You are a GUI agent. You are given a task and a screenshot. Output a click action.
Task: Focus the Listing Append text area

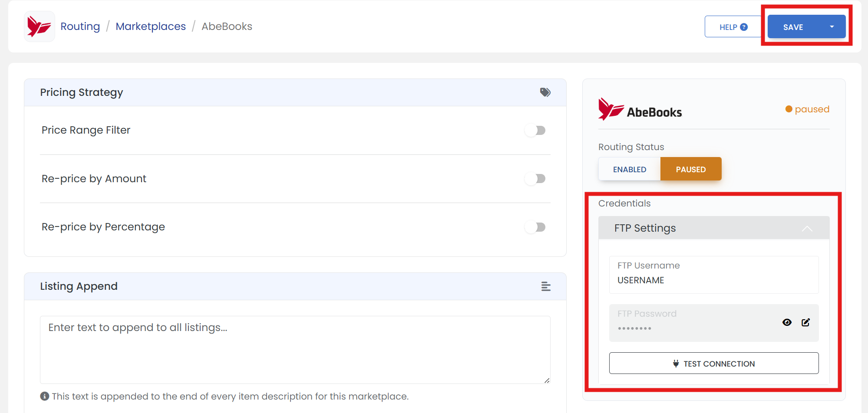(x=295, y=350)
